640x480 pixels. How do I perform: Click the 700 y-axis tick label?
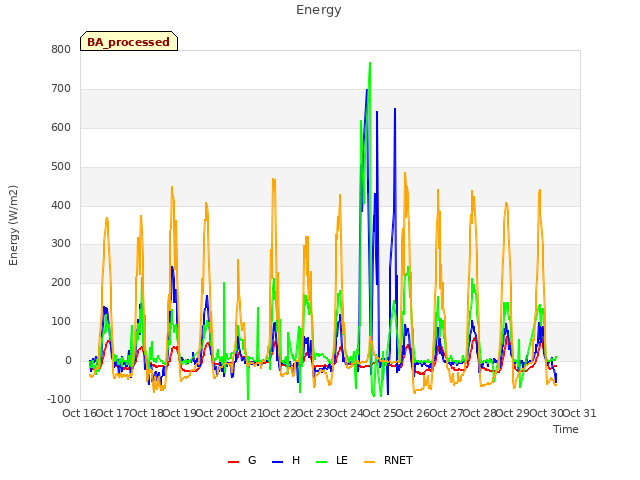61,89
